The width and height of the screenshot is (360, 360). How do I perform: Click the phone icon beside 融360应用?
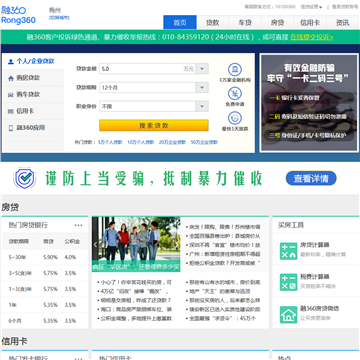[11, 128]
